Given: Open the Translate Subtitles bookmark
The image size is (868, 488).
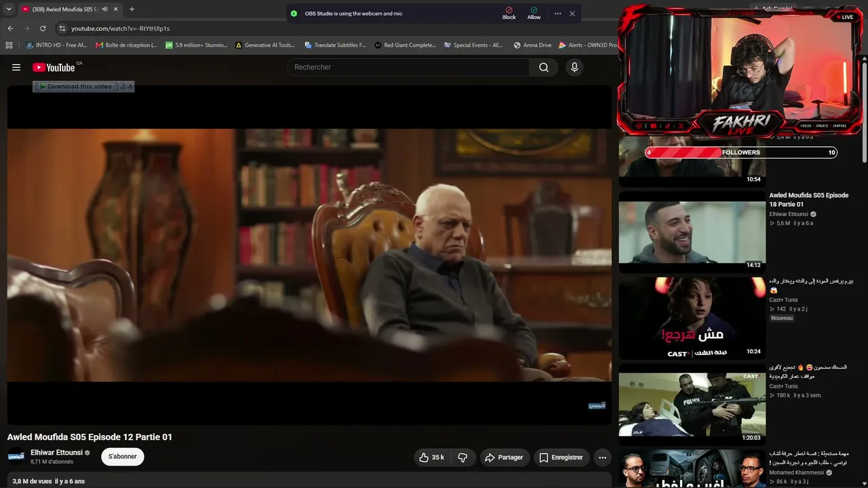Looking at the screenshot, I should pyautogui.click(x=336, y=45).
